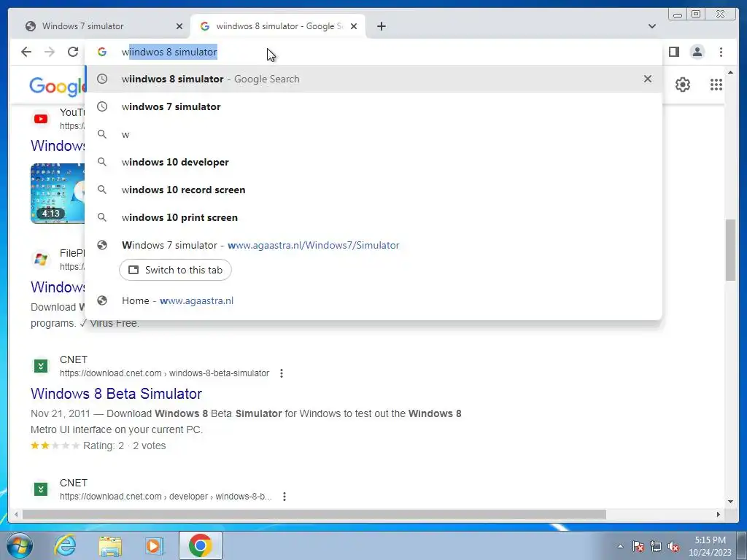
Task: Open Action Center flag icon
Action: click(x=638, y=546)
